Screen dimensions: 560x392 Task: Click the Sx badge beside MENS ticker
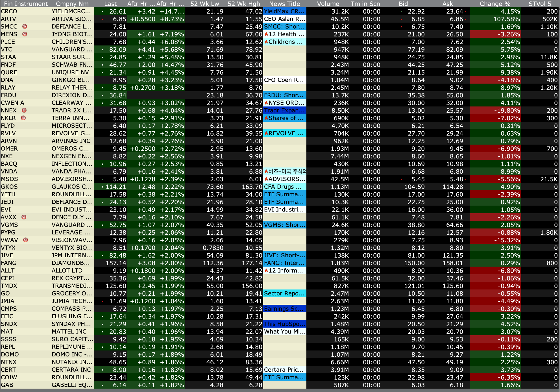pyautogui.click(x=25, y=34)
